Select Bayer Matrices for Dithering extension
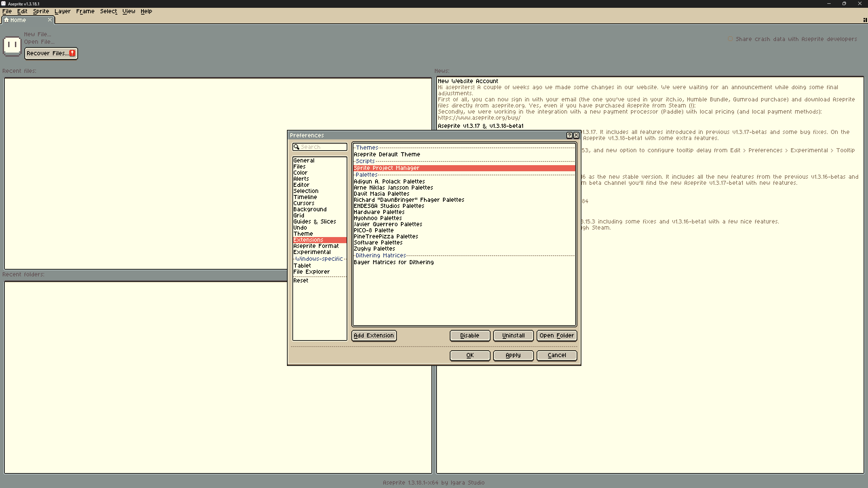The image size is (868, 488). 464,262
